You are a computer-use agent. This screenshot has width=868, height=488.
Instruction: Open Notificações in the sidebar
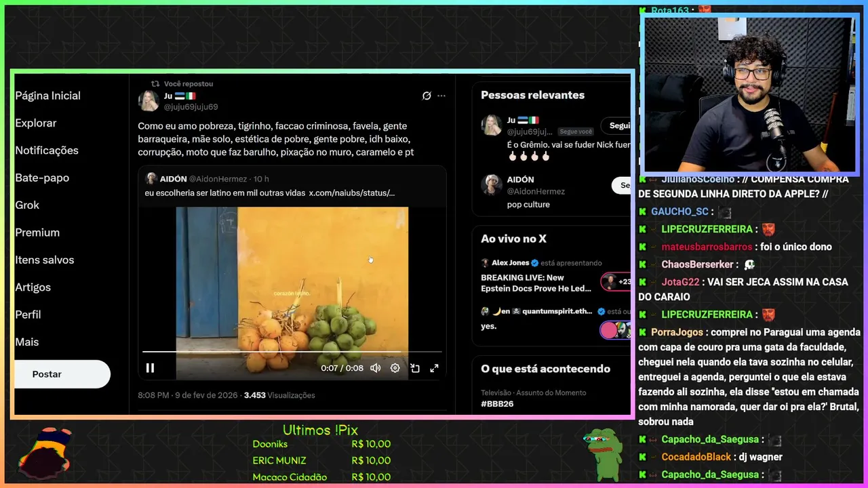coord(47,150)
